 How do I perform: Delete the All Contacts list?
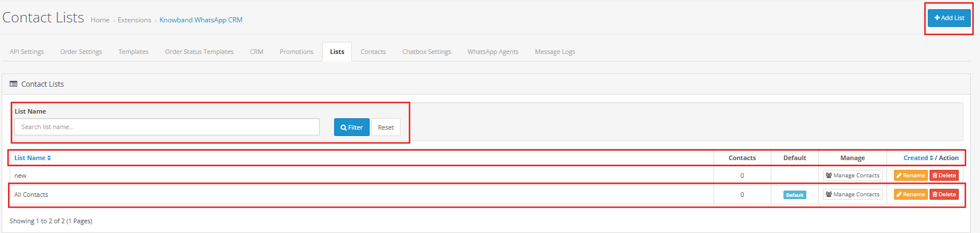944,195
